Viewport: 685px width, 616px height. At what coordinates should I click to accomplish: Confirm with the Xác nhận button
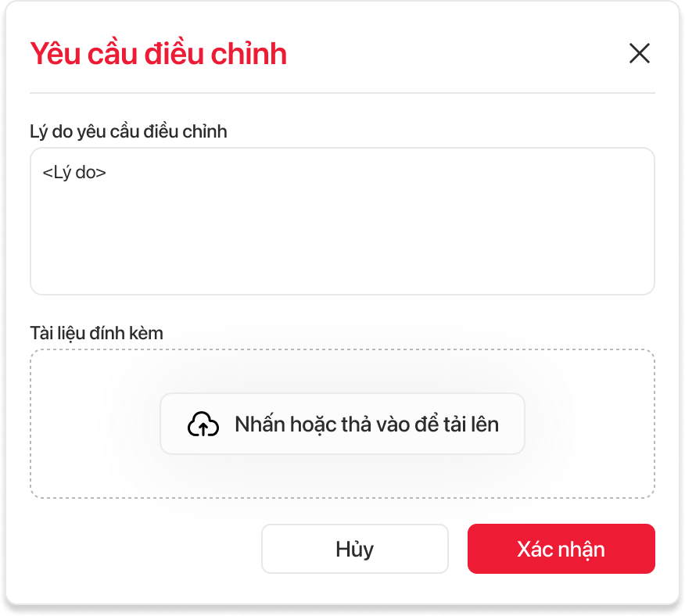pos(561,549)
